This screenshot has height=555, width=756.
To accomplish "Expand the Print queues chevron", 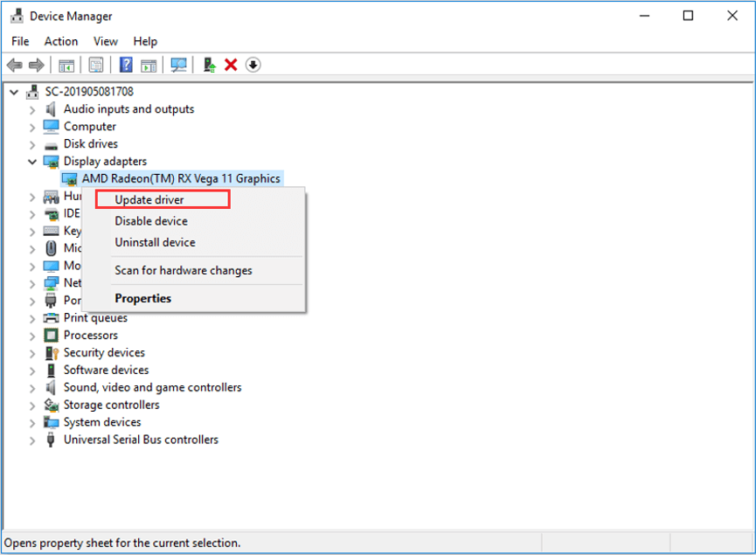I will [x=32, y=319].
